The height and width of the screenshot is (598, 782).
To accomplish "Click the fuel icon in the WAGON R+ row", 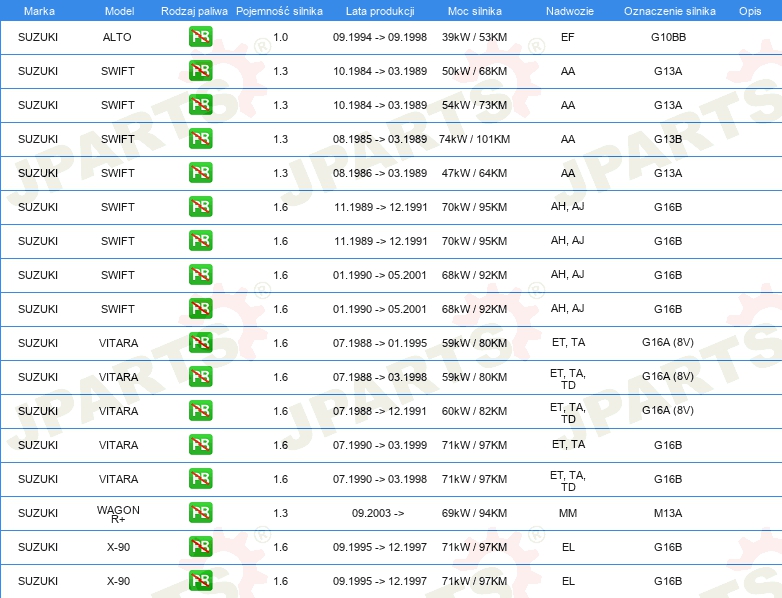I will pyautogui.click(x=200, y=513).
